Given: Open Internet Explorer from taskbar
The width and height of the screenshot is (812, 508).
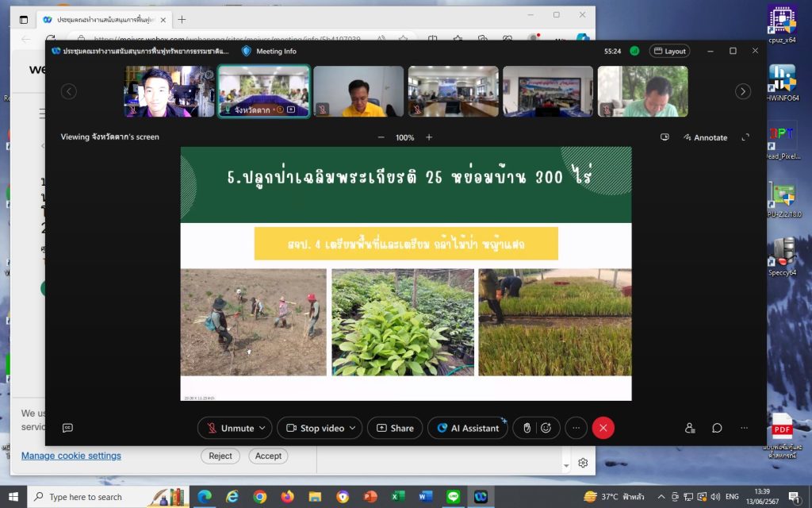Looking at the screenshot, I should (232, 497).
